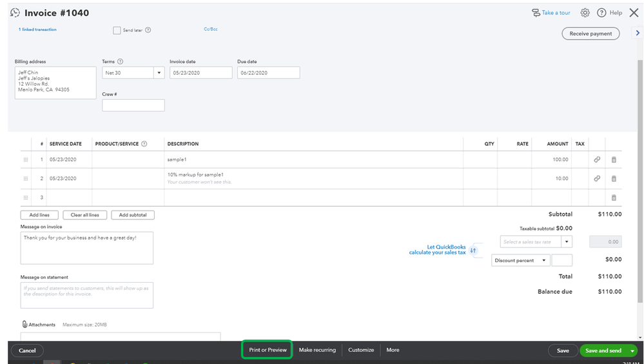Delete line 1 with its trash icon
This screenshot has height=364, width=644.
point(614,160)
